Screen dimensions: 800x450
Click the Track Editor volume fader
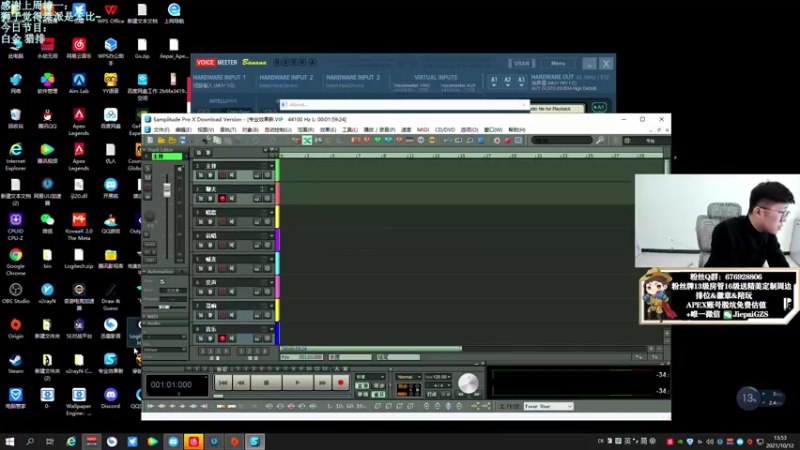tap(167, 190)
